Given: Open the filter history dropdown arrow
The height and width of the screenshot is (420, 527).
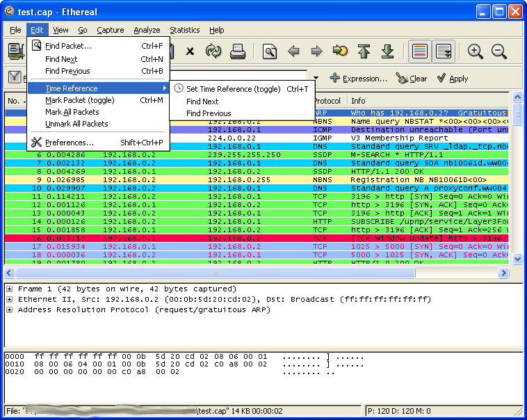Looking at the screenshot, I should 316,78.
